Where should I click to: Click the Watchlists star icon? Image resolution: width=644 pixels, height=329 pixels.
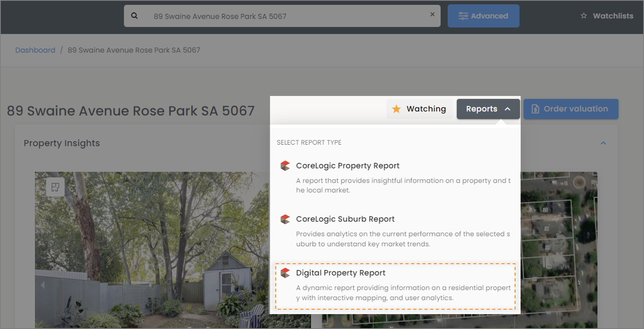(584, 16)
